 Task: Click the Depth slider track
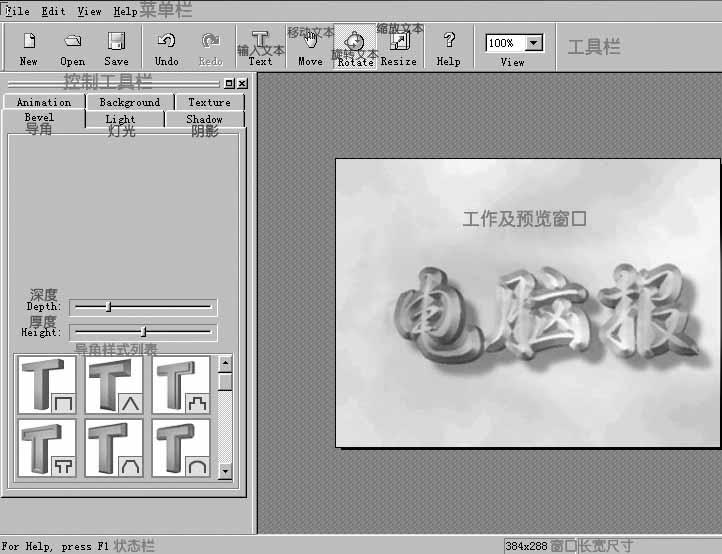pos(143,307)
